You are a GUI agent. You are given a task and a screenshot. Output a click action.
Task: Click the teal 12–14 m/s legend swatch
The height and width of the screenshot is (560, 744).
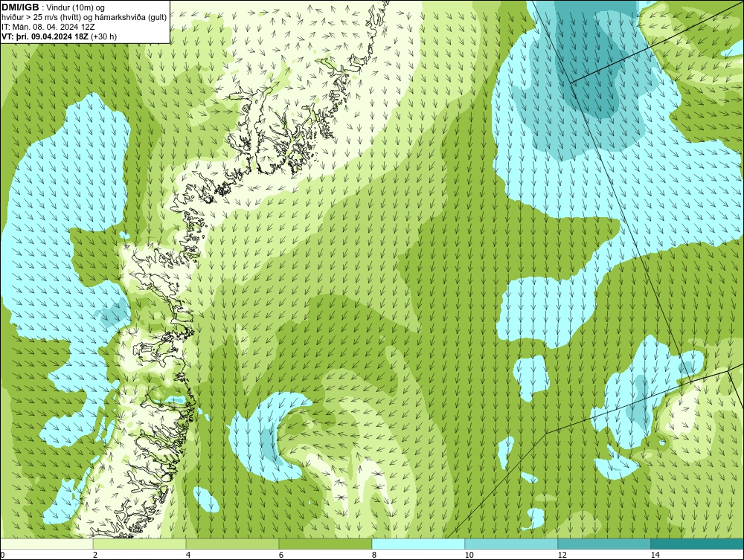(x=604, y=544)
